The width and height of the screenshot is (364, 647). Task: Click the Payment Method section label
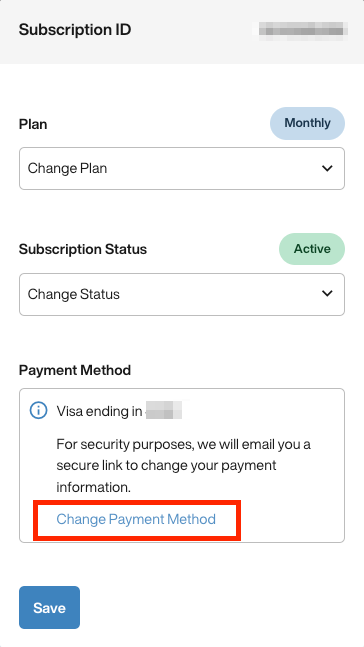pyautogui.click(x=75, y=370)
